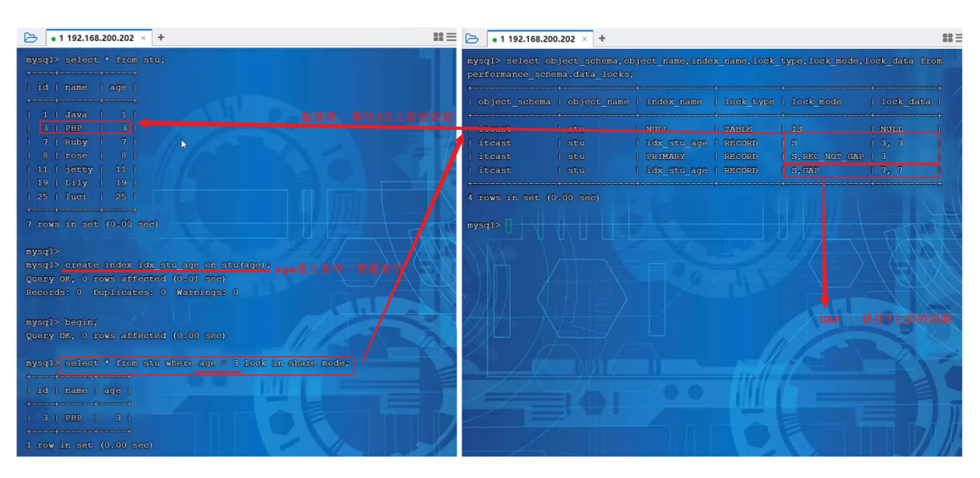This screenshot has width=980, height=478.
Task: Click the 'lock in share mode' select command
Action: click(208, 363)
